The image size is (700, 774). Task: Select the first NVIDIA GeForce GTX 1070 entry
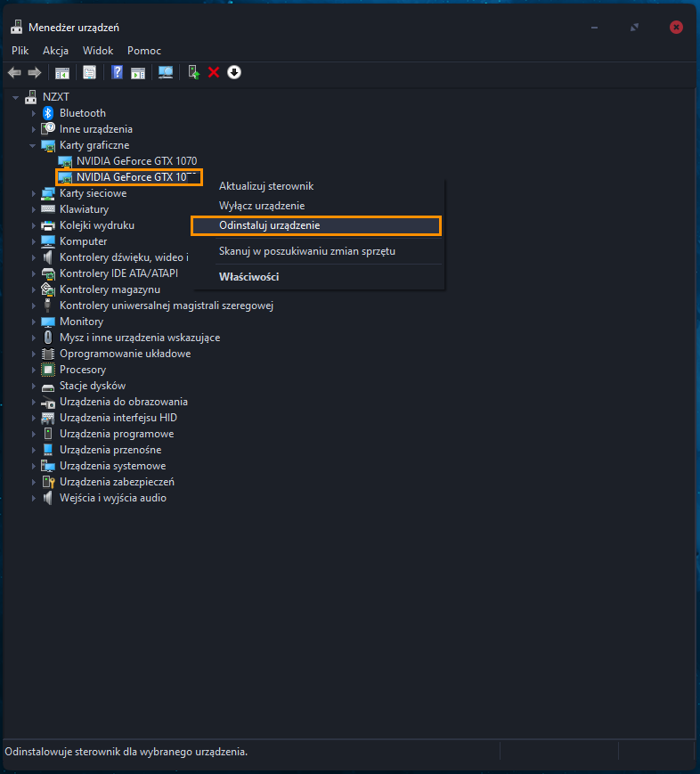click(x=137, y=161)
